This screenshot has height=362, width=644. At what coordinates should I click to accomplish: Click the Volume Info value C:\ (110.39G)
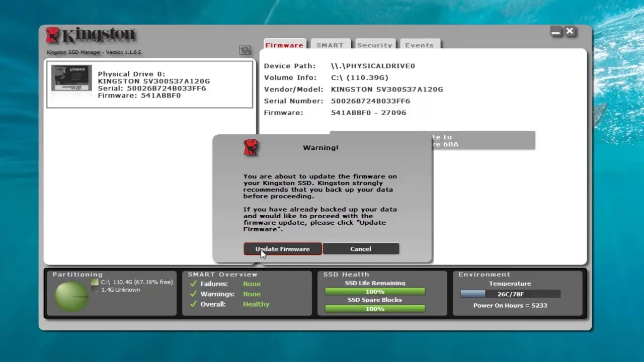(x=360, y=77)
